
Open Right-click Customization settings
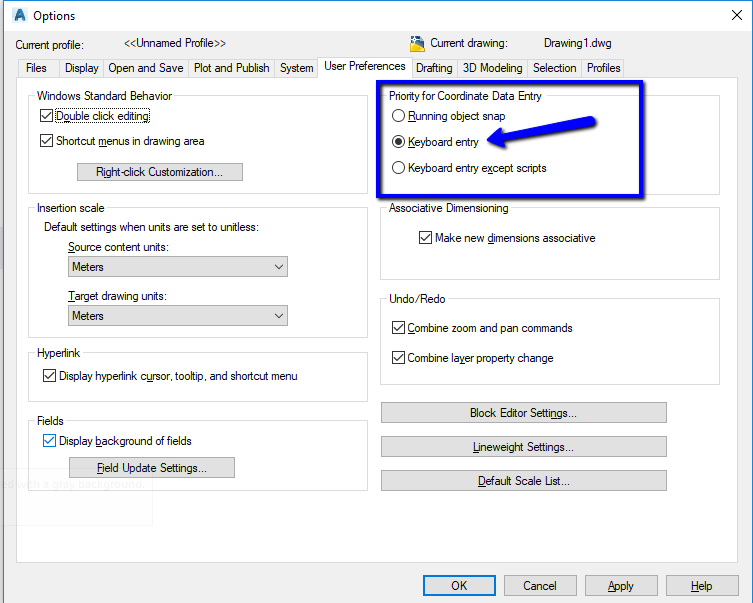coord(160,172)
